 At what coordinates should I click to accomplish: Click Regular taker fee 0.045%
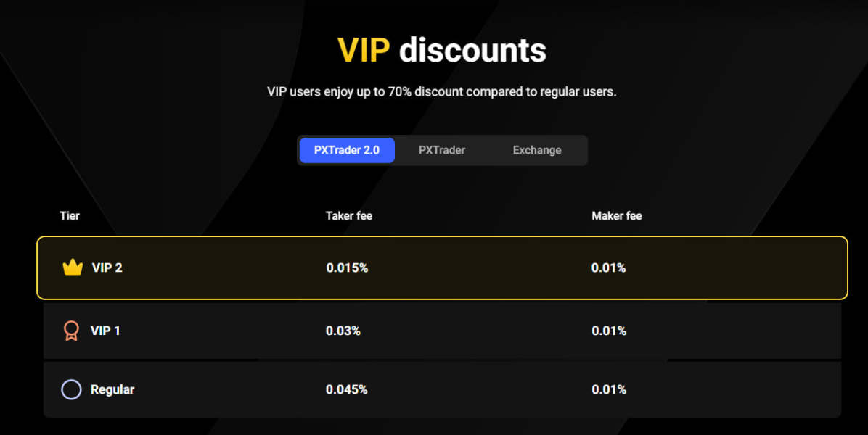tap(347, 389)
